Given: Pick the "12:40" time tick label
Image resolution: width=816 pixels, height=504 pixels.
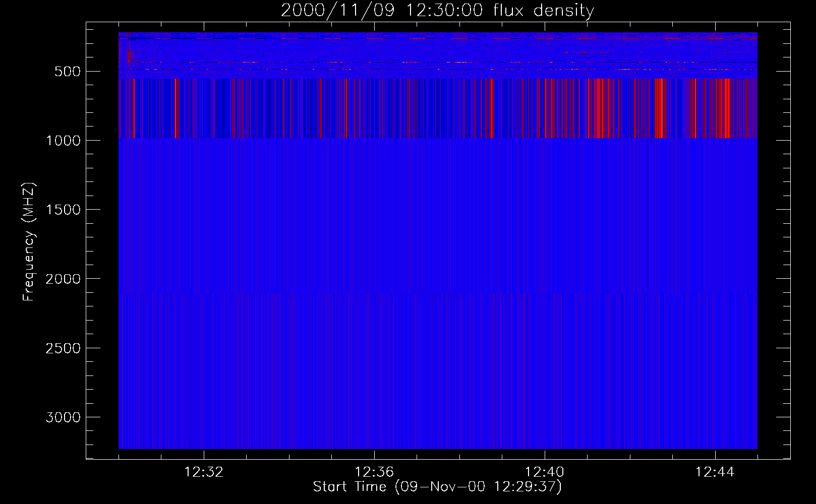Looking at the screenshot, I should click(545, 472).
